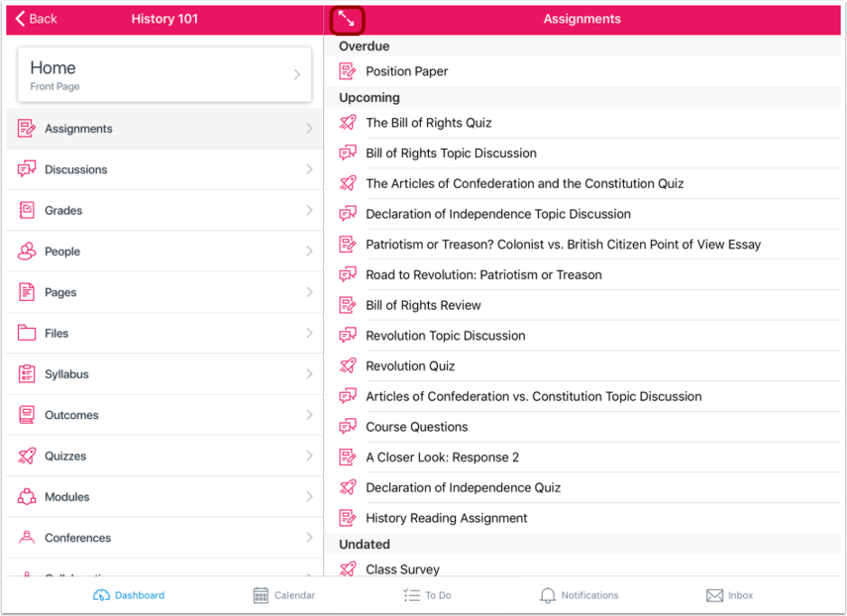
Task: Click the Assignments title in the header
Action: (x=582, y=19)
